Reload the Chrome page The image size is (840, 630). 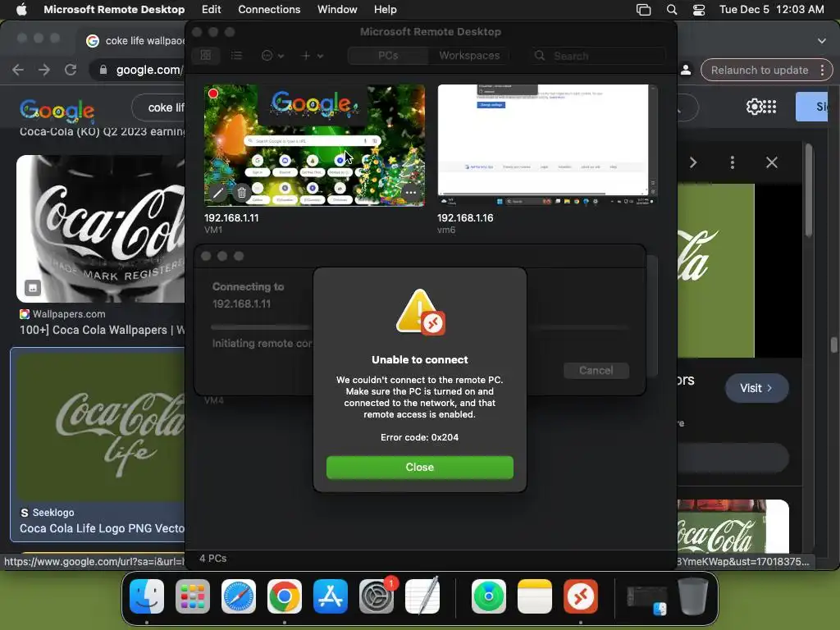pyautogui.click(x=71, y=71)
